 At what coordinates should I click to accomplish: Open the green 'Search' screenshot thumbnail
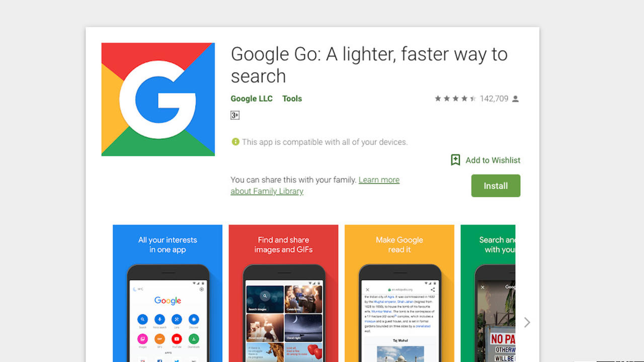[488, 293]
